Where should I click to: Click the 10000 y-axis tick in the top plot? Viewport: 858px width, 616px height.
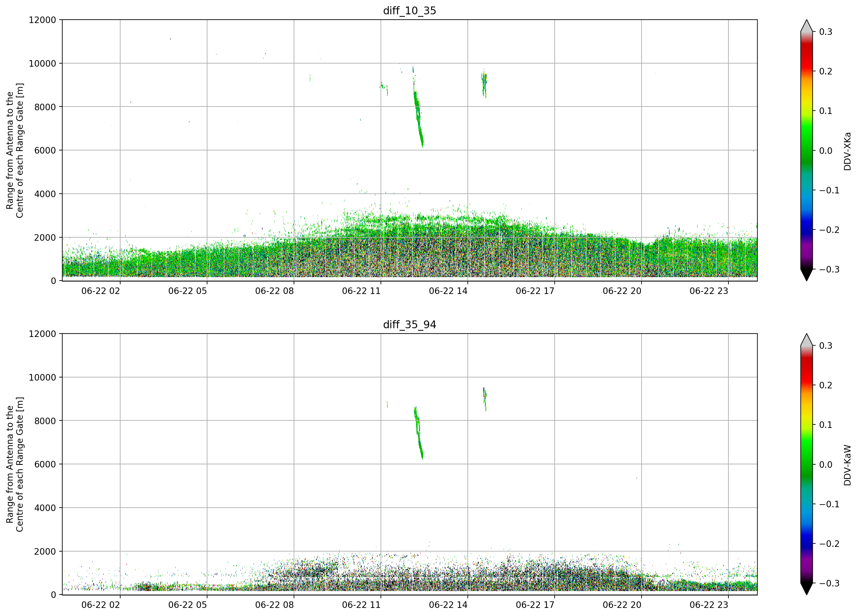click(42, 64)
